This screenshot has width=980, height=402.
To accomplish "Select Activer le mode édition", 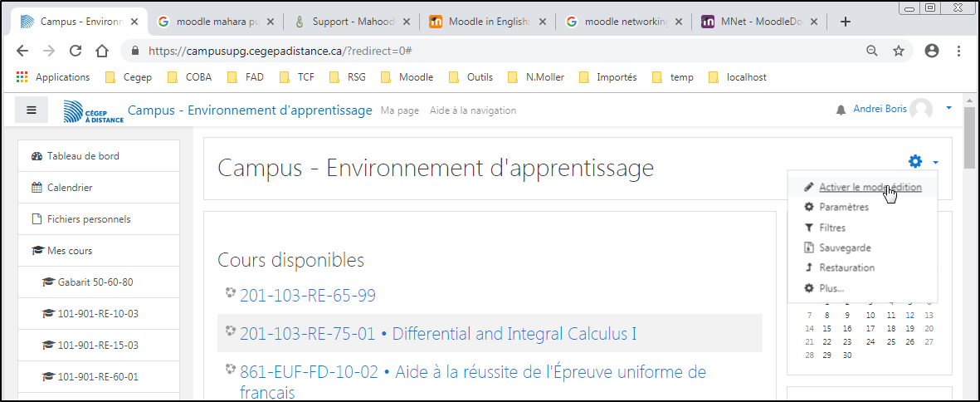I will (869, 188).
